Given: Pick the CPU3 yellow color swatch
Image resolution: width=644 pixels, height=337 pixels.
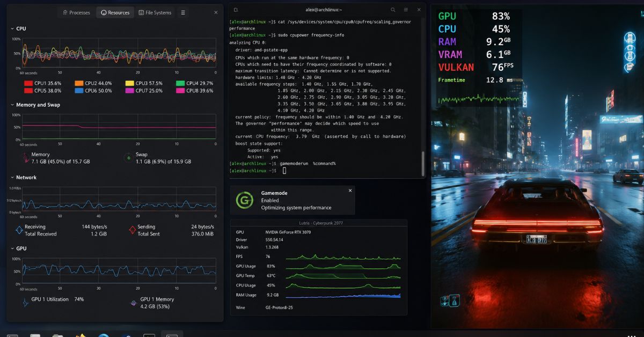Looking at the screenshot, I should [x=130, y=83].
